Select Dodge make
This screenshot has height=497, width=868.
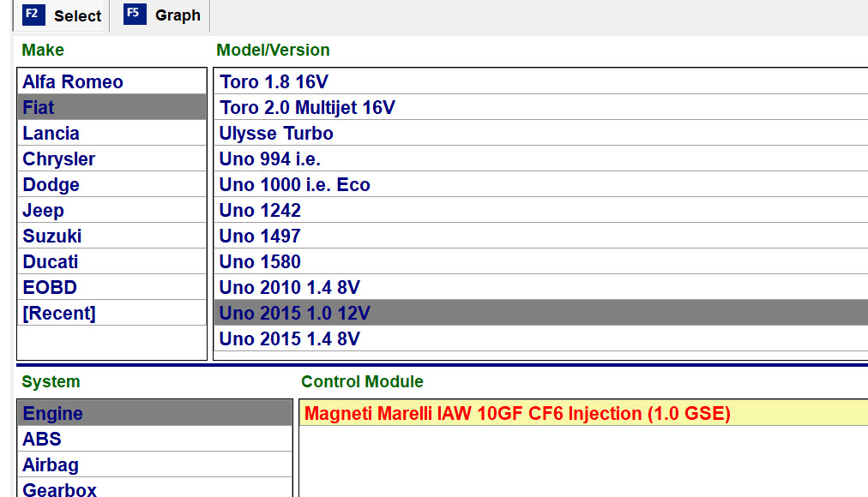[112, 184]
